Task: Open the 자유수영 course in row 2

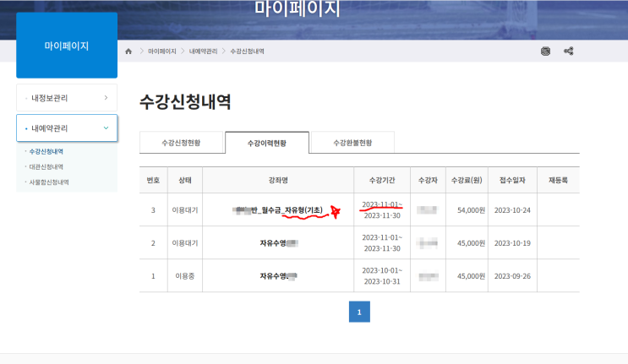Action: [x=279, y=242]
